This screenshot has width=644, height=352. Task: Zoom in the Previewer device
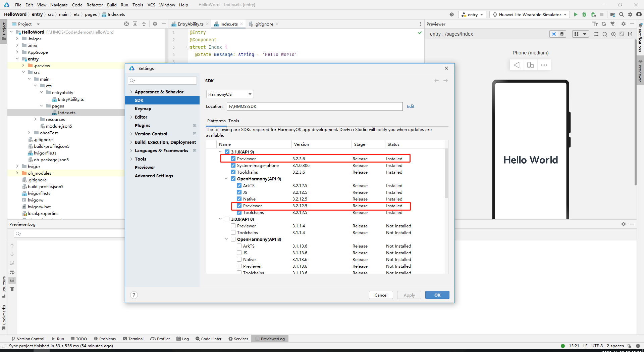point(613,34)
